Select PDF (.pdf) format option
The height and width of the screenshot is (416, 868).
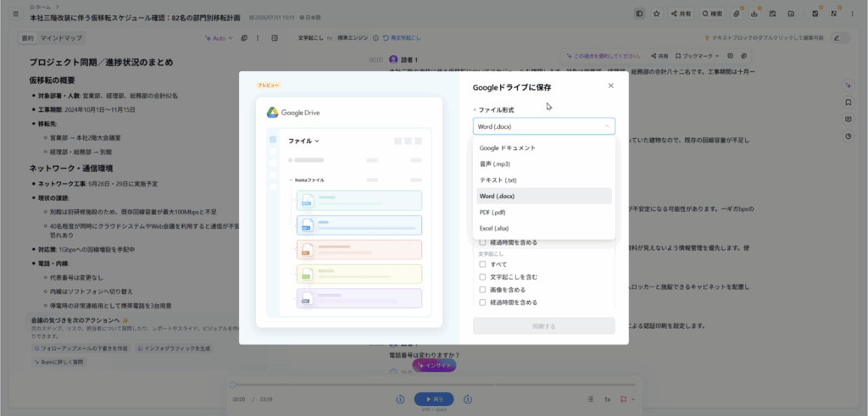543,213
